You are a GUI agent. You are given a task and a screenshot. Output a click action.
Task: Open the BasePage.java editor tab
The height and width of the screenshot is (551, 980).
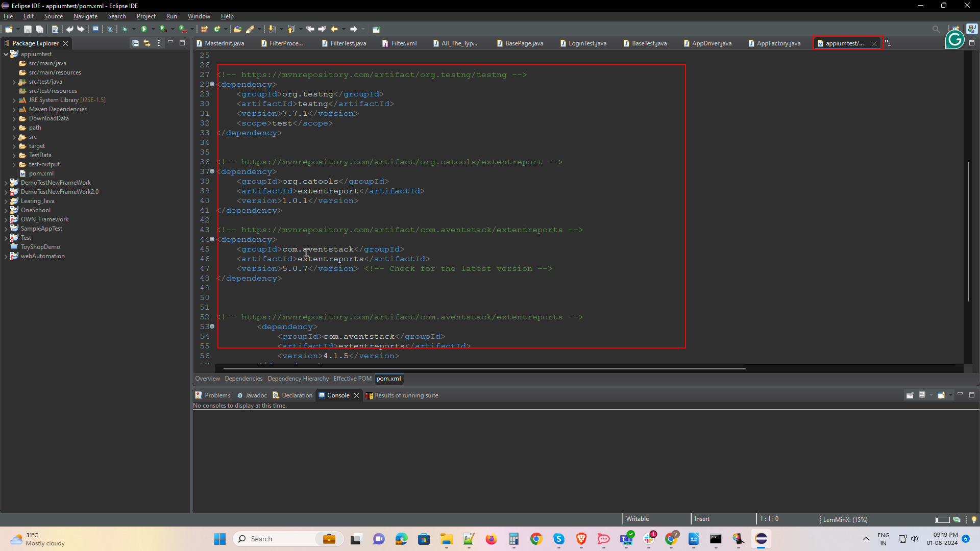(x=524, y=43)
